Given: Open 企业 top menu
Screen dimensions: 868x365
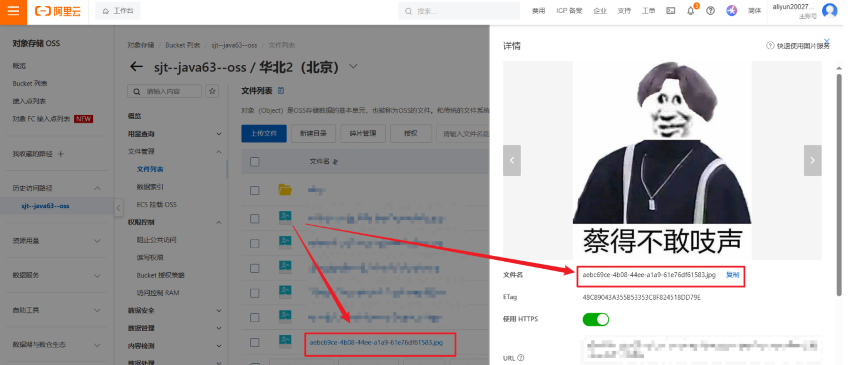Looking at the screenshot, I should (600, 11).
